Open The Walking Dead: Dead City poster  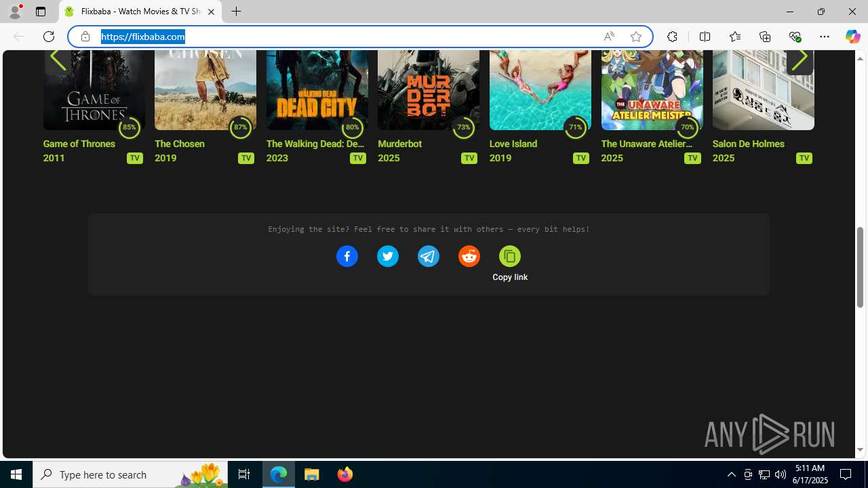click(317, 89)
